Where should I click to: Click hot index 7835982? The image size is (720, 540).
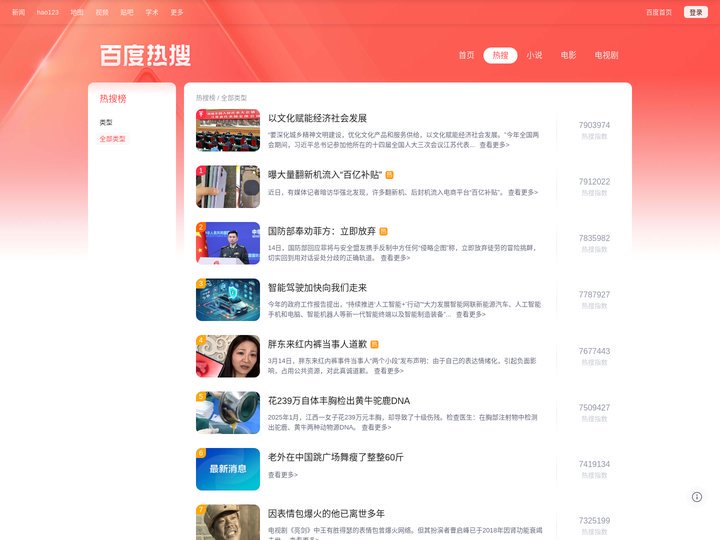(594, 238)
